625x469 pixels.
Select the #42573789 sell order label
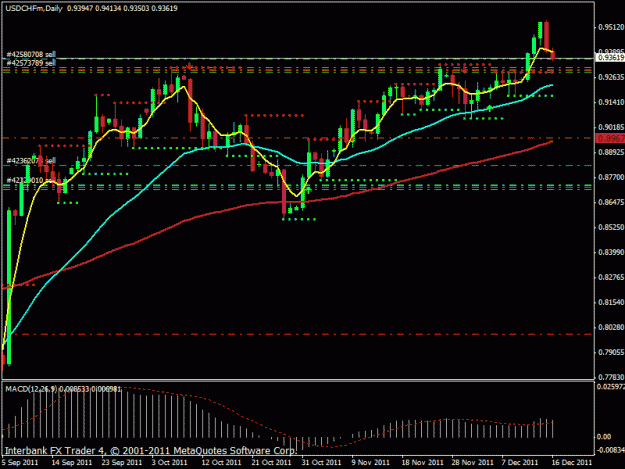(31, 63)
